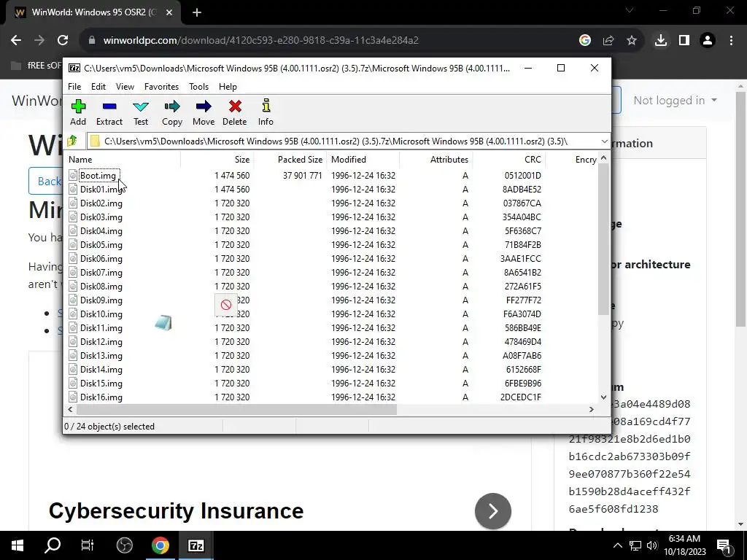Open Task View on the taskbar
This screenshot has height=560, width=747.
[88, 545]
